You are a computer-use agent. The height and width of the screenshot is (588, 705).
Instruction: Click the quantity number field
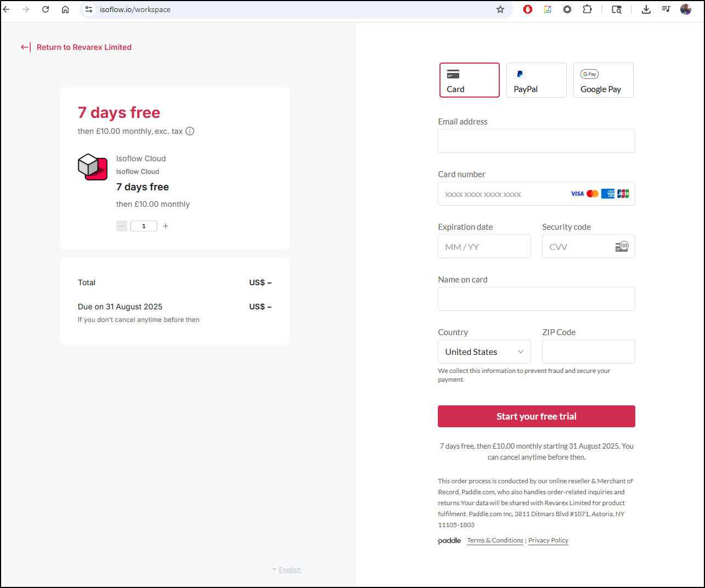pyautogui.click(x=144, y=226)
